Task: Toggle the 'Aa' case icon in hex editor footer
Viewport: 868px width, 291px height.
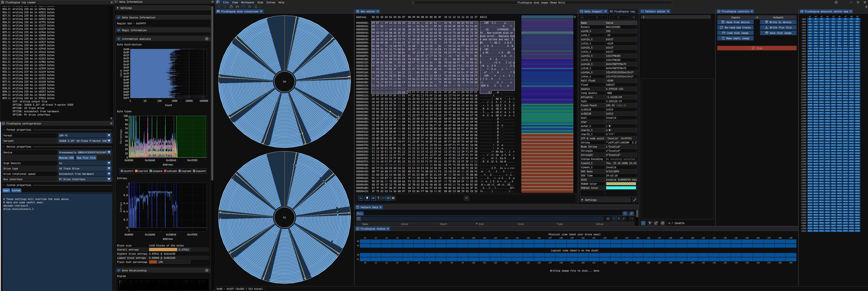Action: pyautogui.click(x=360, y=198)
